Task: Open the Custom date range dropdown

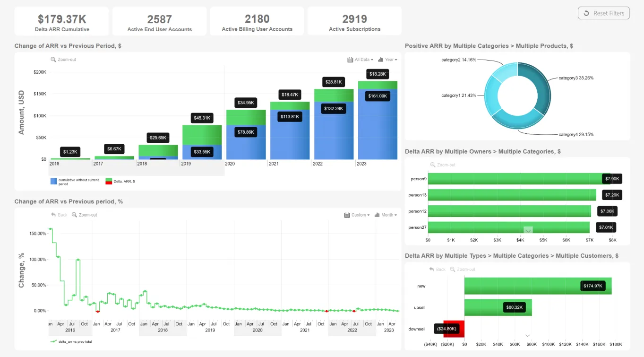Action: [x=357, y=215]
